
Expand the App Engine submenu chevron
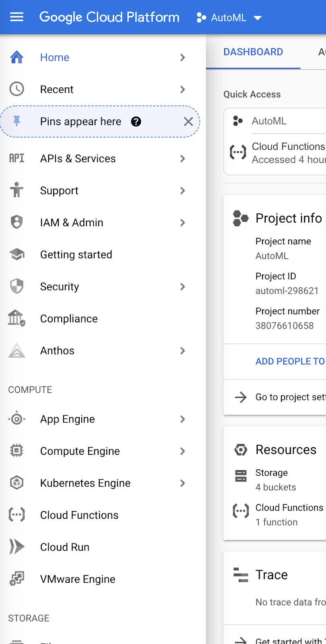182,419
